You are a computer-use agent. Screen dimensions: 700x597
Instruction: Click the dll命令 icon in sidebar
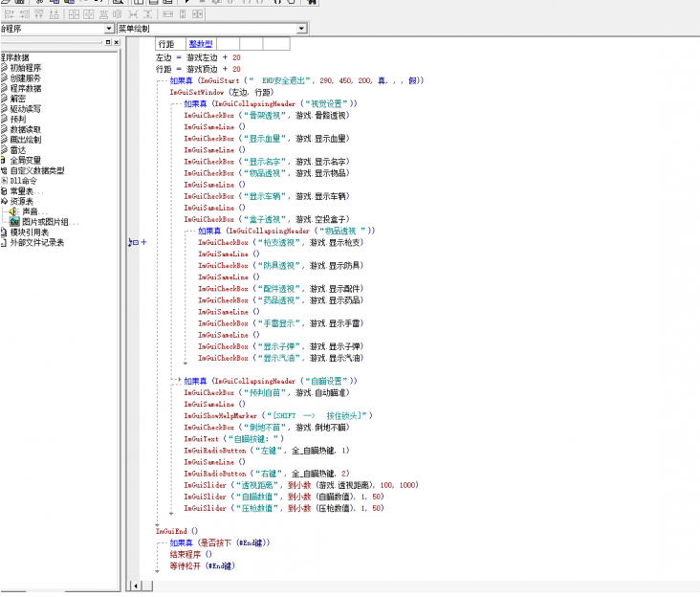click(4, 180)
